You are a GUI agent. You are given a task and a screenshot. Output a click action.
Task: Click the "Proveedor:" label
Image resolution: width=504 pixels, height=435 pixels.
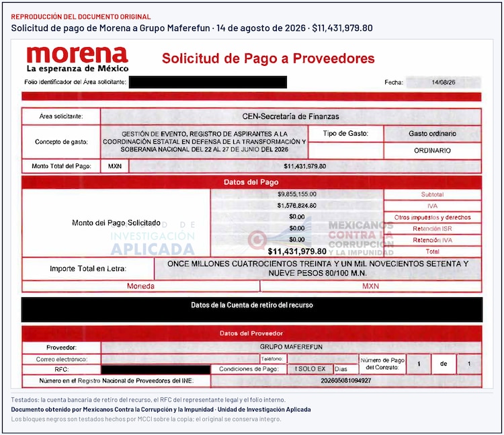coord(61,348)
